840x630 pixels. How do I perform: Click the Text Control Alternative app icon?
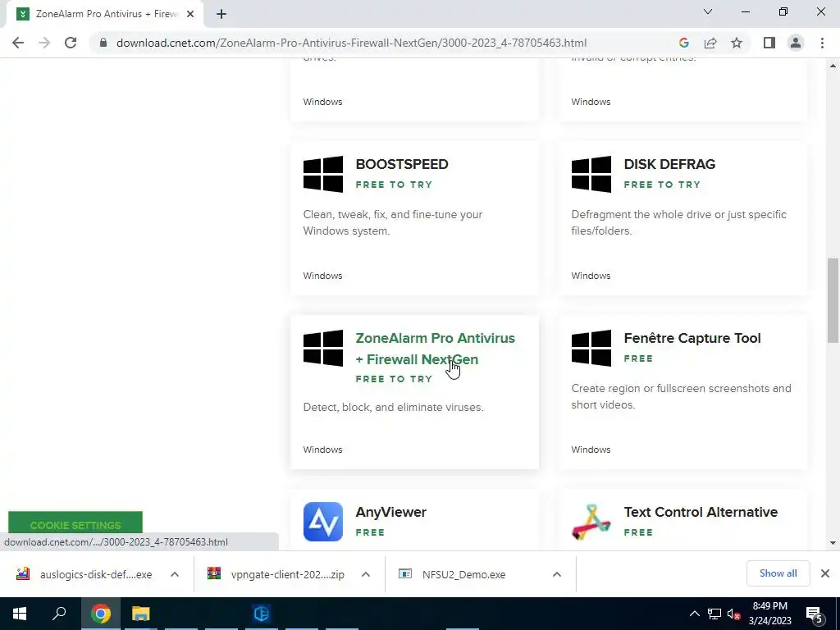(x=591, y=521)
